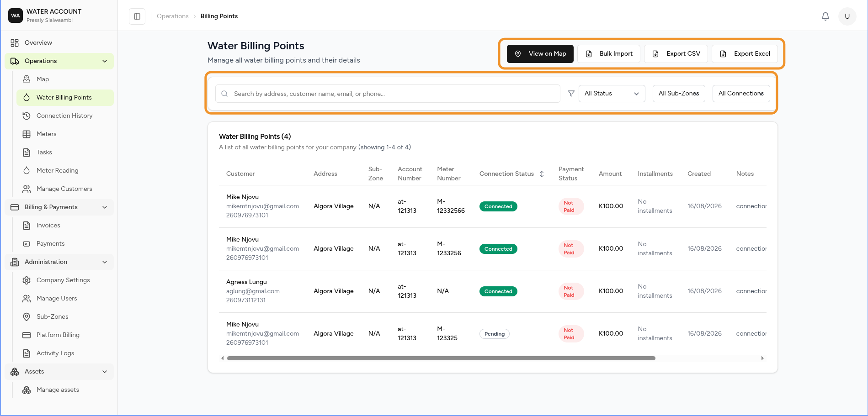Click the Manage assets boxes icon
The image size is (868, 416).
click(27, 390)
